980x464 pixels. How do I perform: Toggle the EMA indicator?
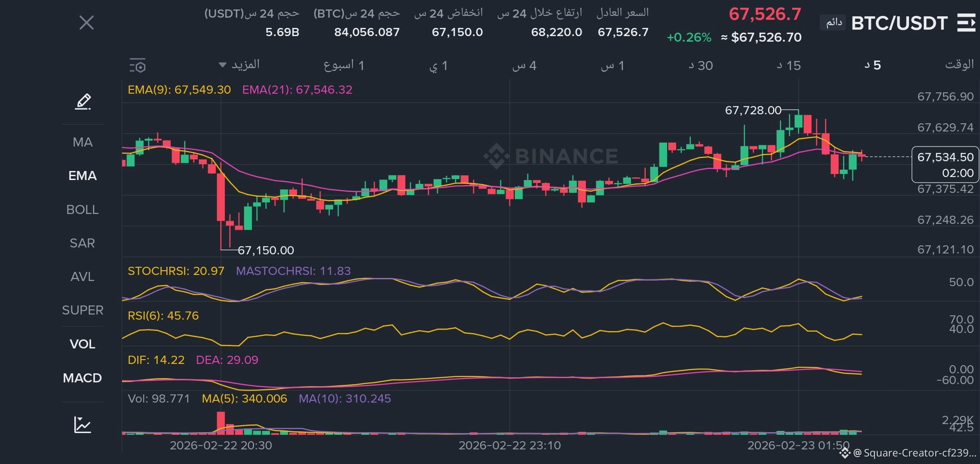pos(83,176)
